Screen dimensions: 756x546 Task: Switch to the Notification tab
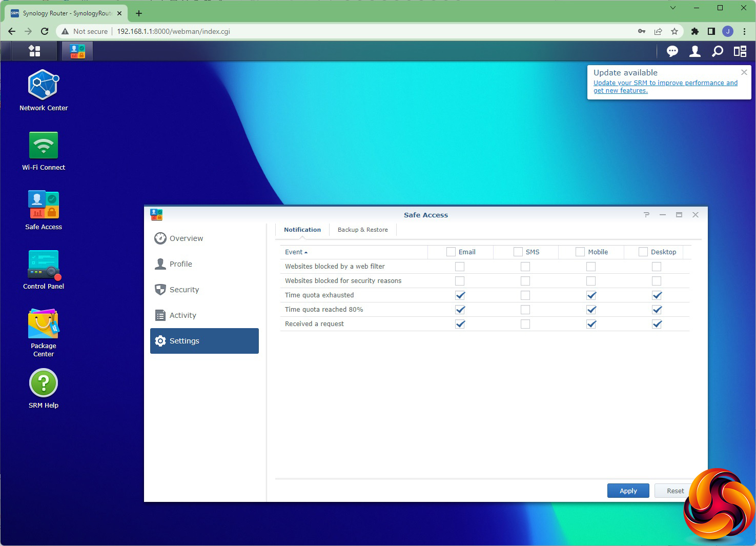click(302, 230)
